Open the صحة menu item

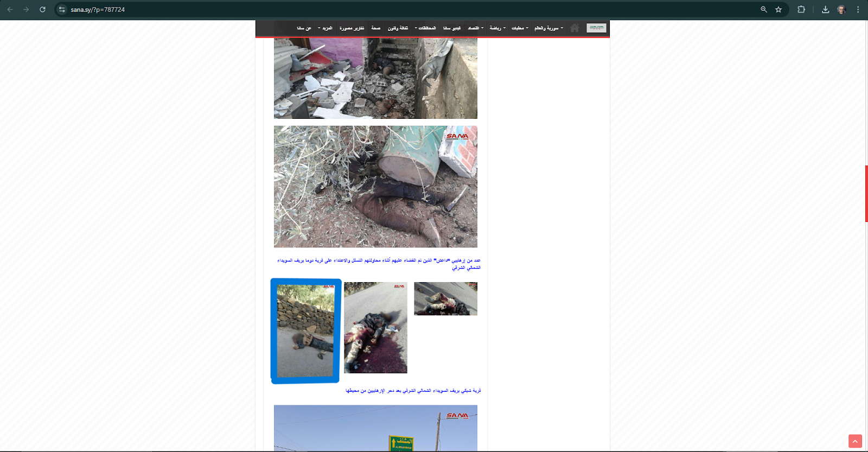point(376,28)
